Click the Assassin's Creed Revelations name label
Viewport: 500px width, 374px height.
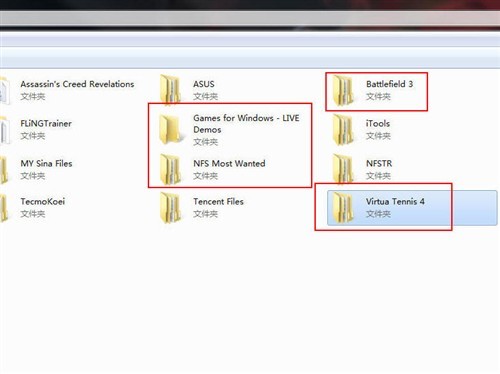tap(77, 84)
